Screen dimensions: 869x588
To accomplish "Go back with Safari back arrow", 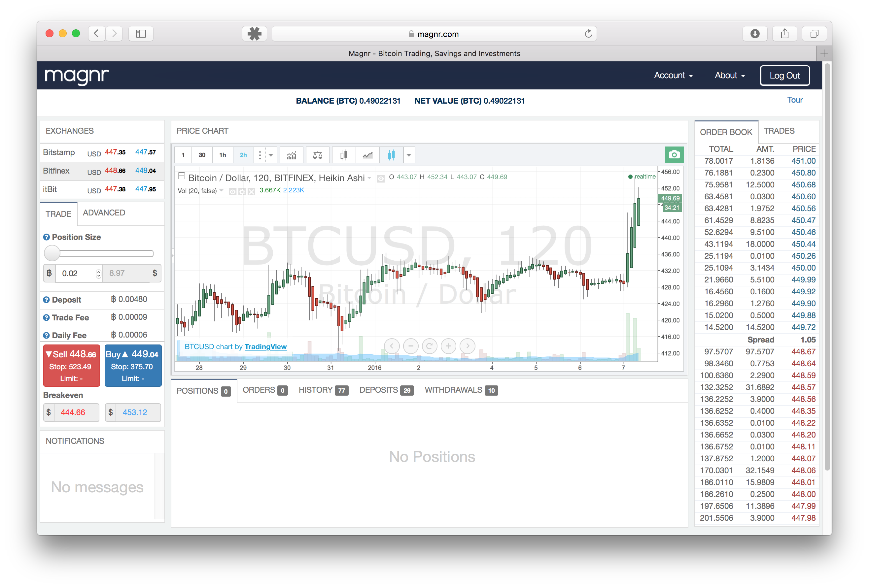I will click(96, 34).
